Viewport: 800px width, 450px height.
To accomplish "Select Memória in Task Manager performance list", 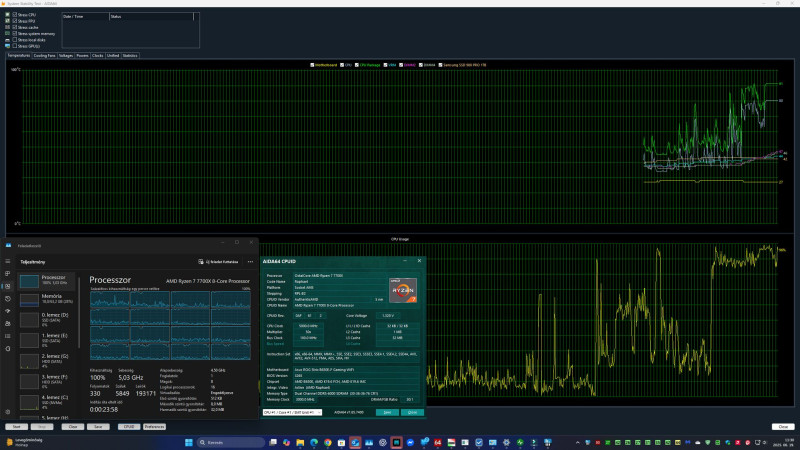I will pos(46,299).
